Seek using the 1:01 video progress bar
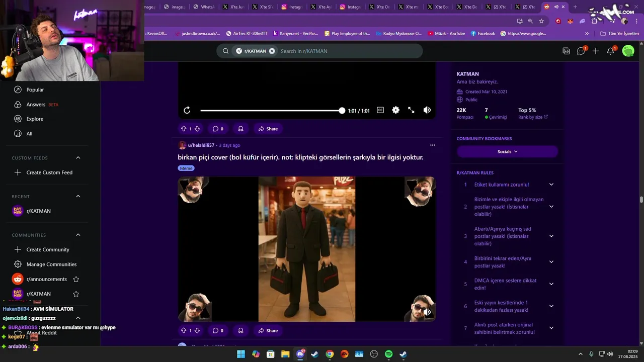This screenshot has height=362, width=644. (x=272, y=111)
